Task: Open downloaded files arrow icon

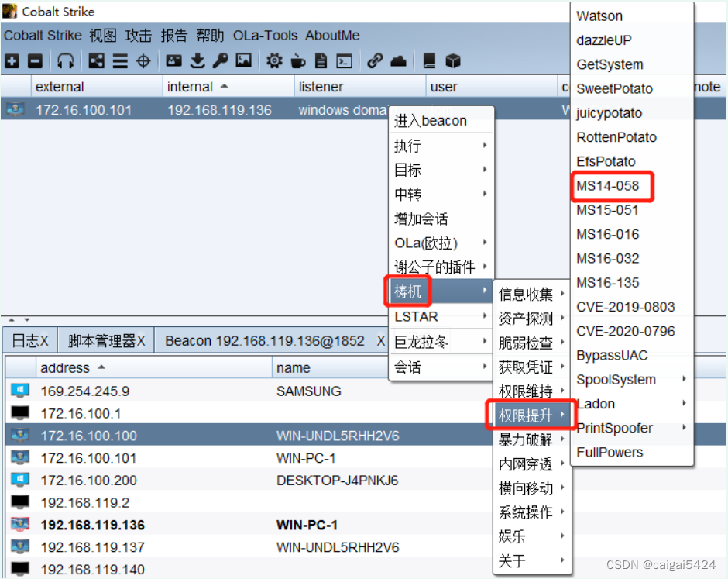Action: (x=197, y=60)
